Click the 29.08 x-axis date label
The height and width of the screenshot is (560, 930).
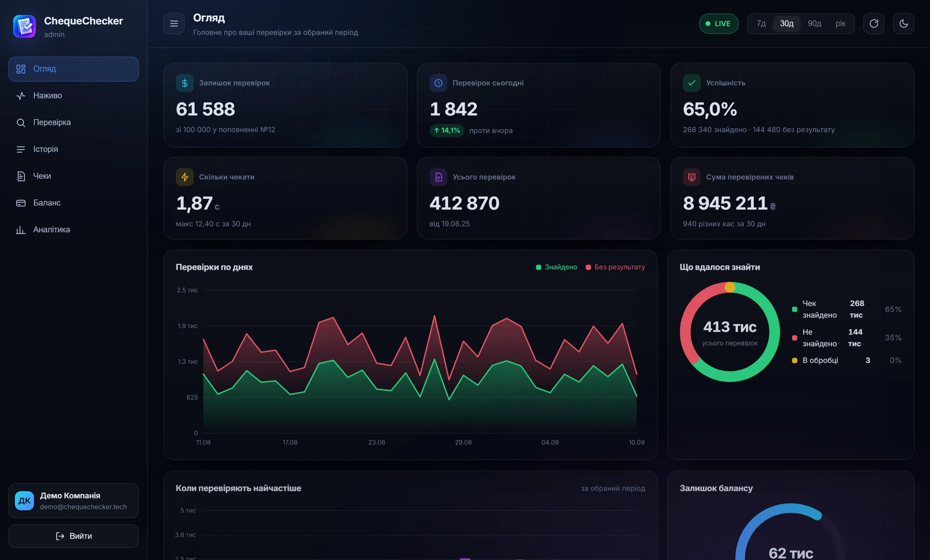tap(463, 442)
